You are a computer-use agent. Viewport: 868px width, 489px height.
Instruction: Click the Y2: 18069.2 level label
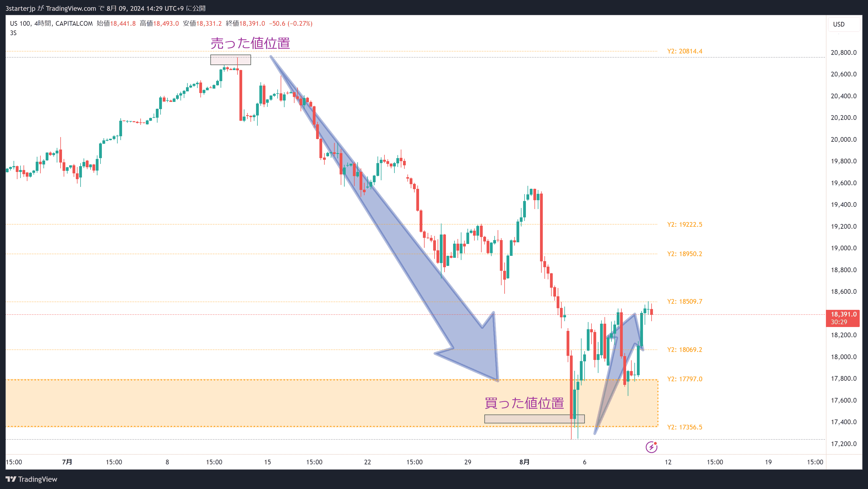pos(684,349)
